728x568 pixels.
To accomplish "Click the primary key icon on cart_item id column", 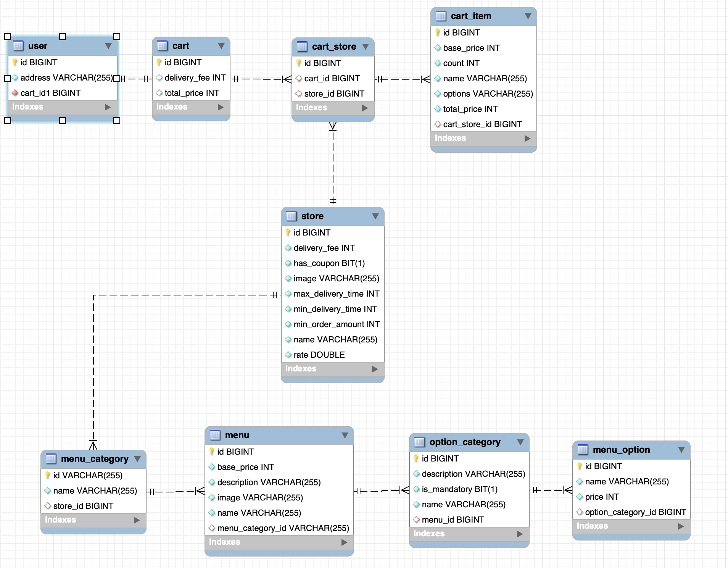I will click(x=438, y=33).
